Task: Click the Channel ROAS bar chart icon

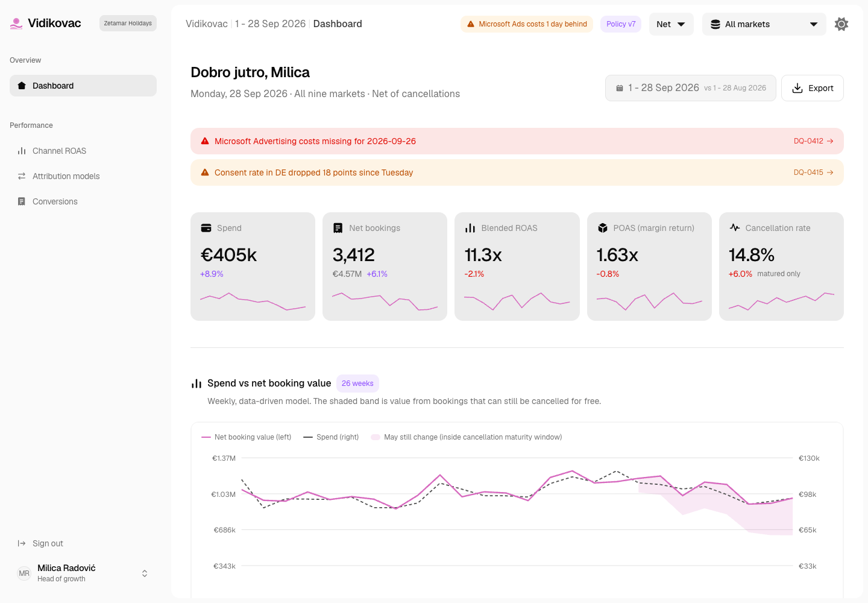Action: pos(22,151)
